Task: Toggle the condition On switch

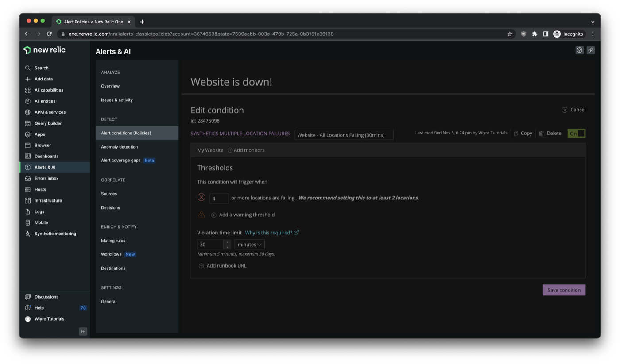Action: coord(577,133)
